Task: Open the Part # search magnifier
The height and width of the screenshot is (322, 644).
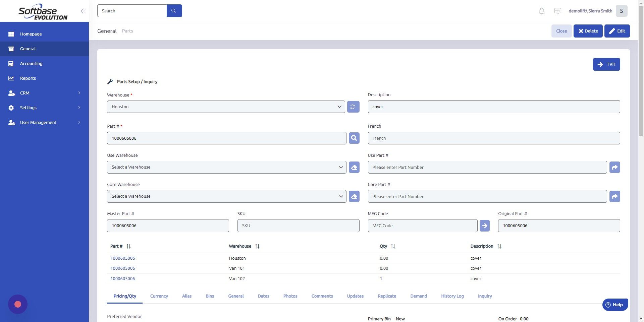Action: click(354, 138)
